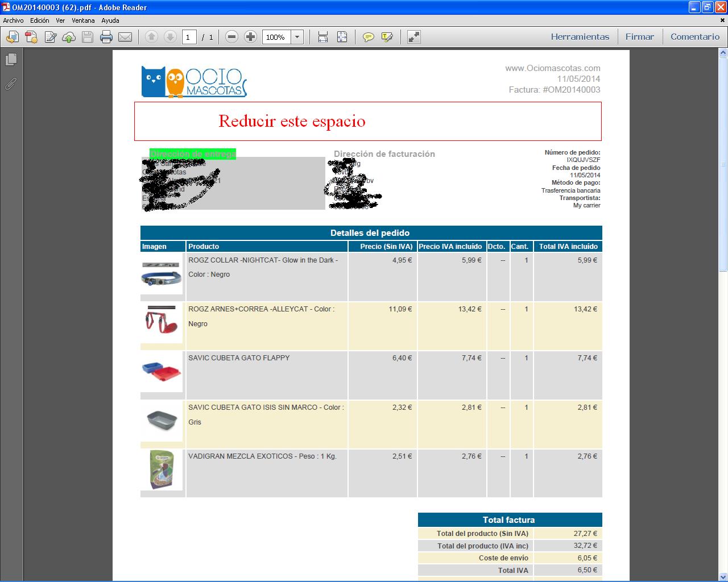
Task: Click 'SAVIC CUBETA GATO FLAPPY' product name
Action: tap(239, 358)
